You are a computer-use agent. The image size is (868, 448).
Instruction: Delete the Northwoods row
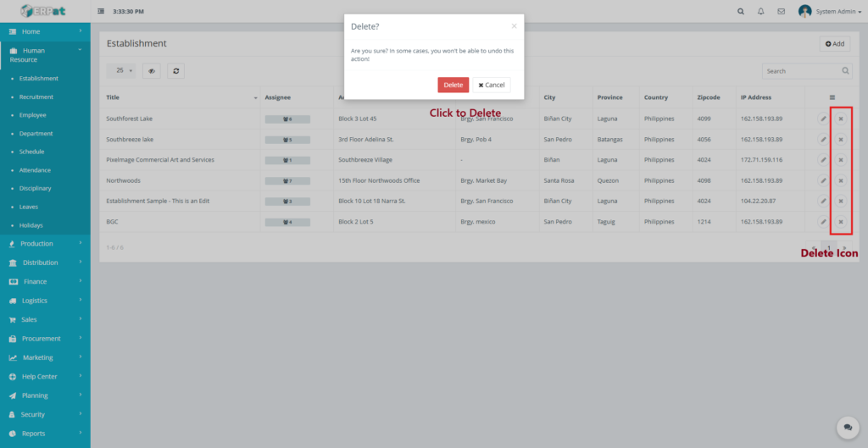click(x=840, y=180)
